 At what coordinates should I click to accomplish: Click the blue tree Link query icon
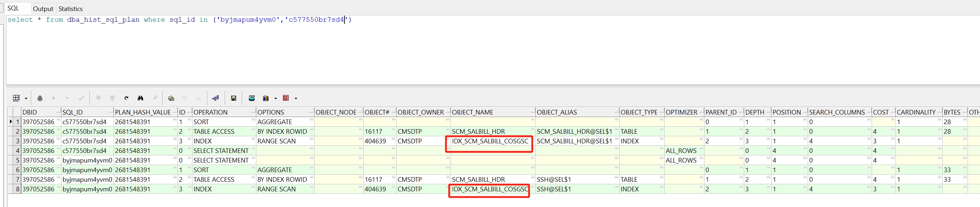click(x=216, y=99)
